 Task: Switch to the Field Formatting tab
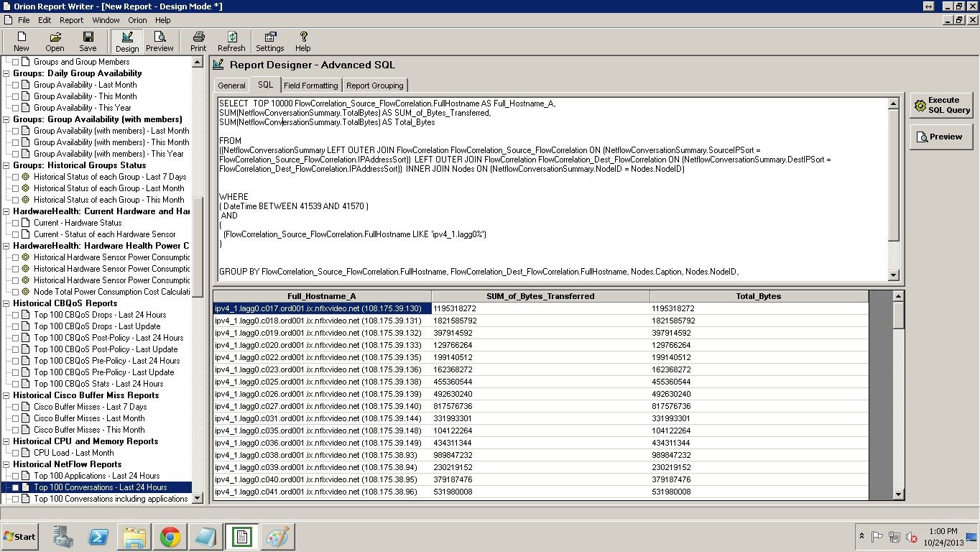[x=310, y=86]
